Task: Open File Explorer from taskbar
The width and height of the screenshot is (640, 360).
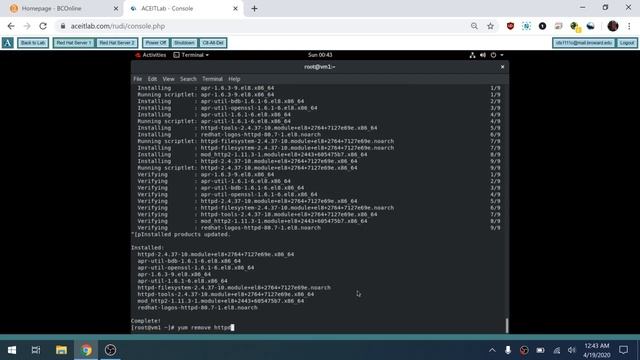Action: click(x=61, y=350)
